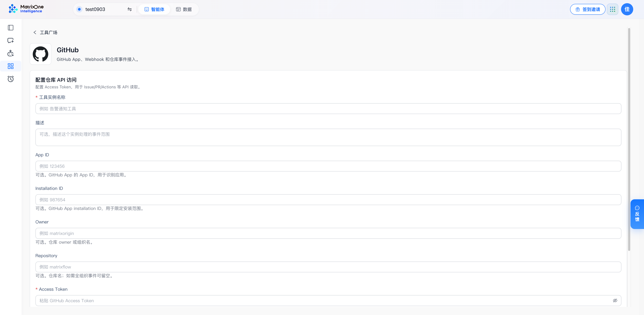Click text '可选。仓库 owner 或组织名。'
The height and width of the screenshot is (315, 644).
click(x=65, y=242)
